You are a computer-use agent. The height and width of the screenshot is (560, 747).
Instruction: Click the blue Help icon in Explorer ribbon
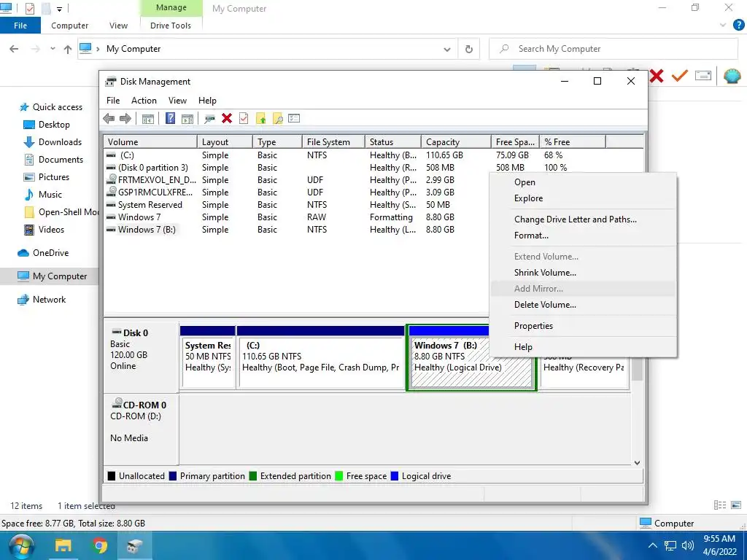(x=738, y=25)
